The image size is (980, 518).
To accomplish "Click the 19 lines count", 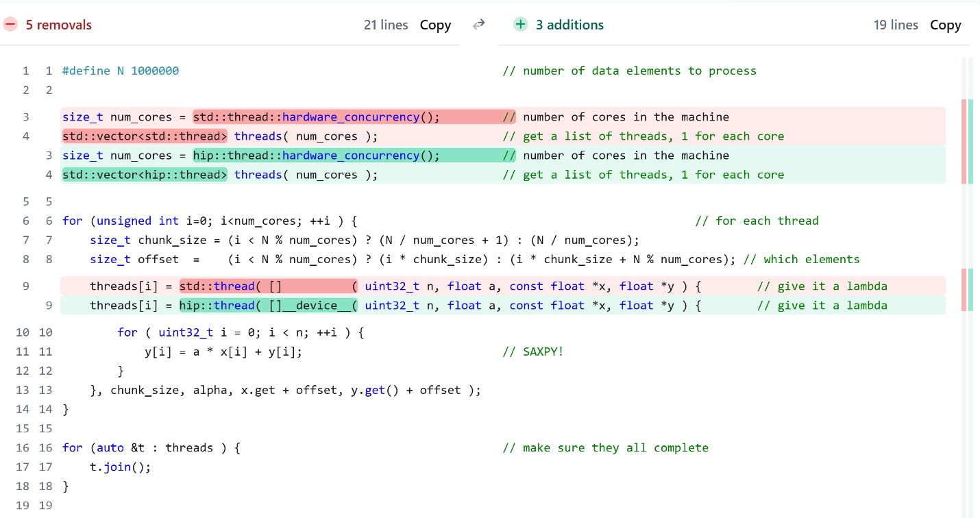I will point(896,24).
